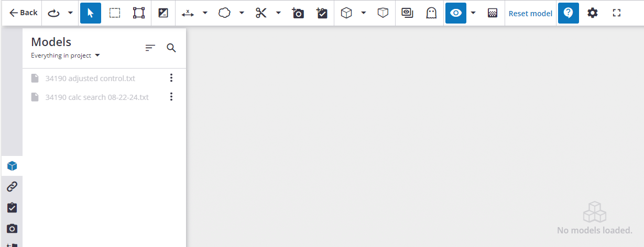
Task: Enter full screen mode
Action: (x=617, y=13)
